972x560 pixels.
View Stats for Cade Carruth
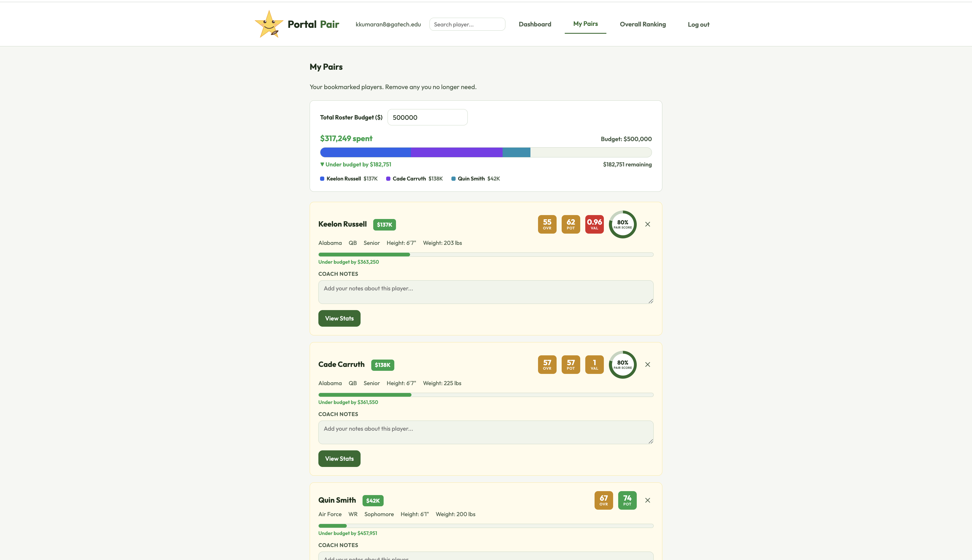pyautogui.click(x=339, y=459)
